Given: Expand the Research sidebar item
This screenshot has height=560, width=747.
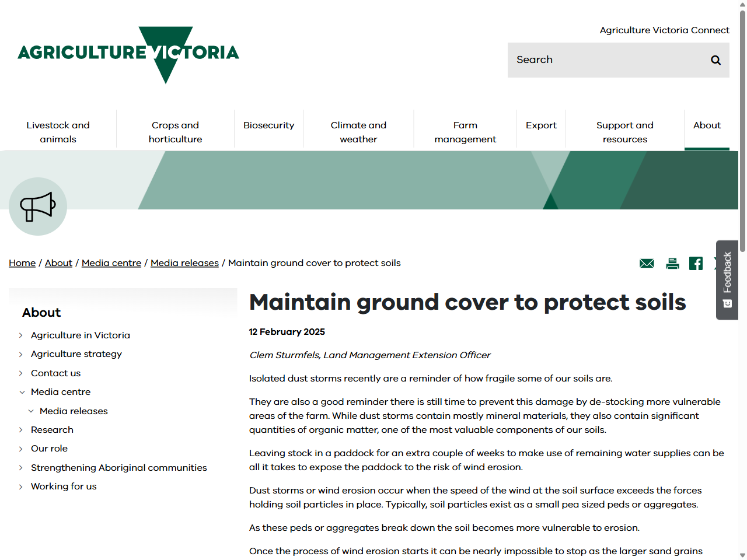Looking at the screenshot, I should pos(22,429).
